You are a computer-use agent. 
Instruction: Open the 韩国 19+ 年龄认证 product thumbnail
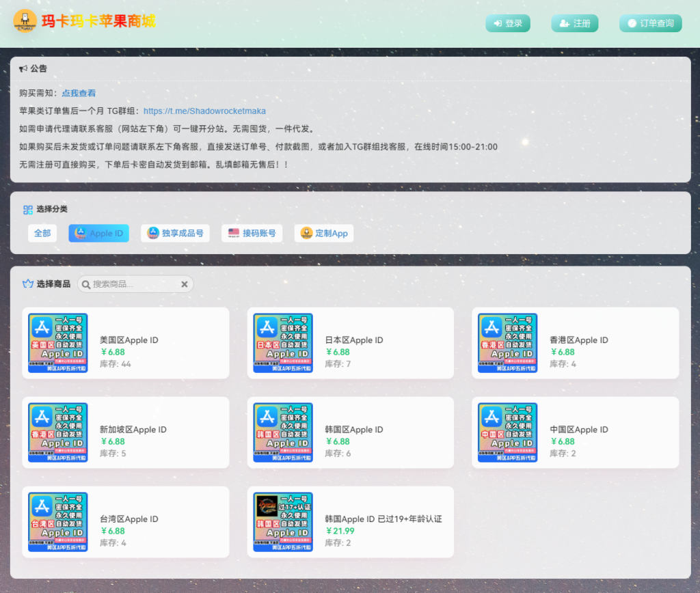pyautogui.click(x=283, y=522)
